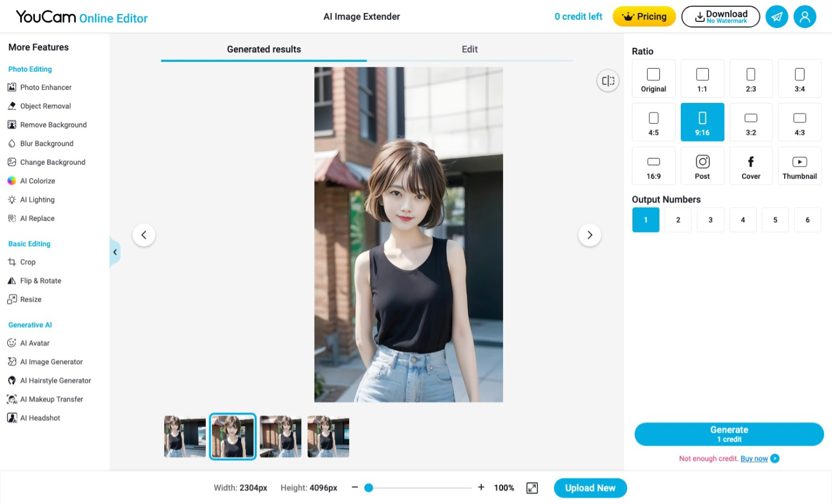Image resolution: width=832 pixels, height=504 pixels.
Task: Click the before/after compare icon
Action: [608, 81]
